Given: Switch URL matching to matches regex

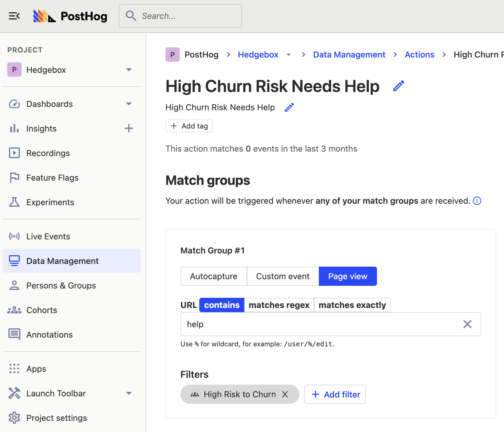Looking at the screenshot, I should tap(279, 305).
